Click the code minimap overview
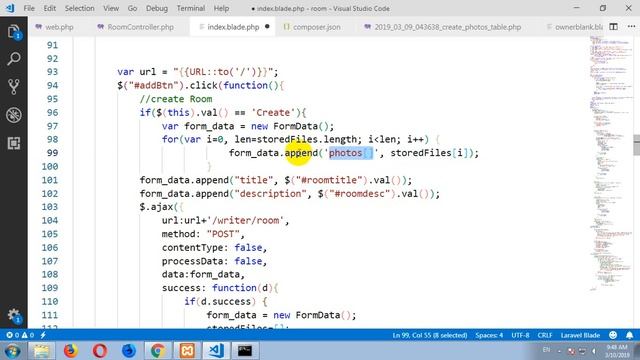The height and width of the screenshot is (360, 640). [x=610, y=163]
